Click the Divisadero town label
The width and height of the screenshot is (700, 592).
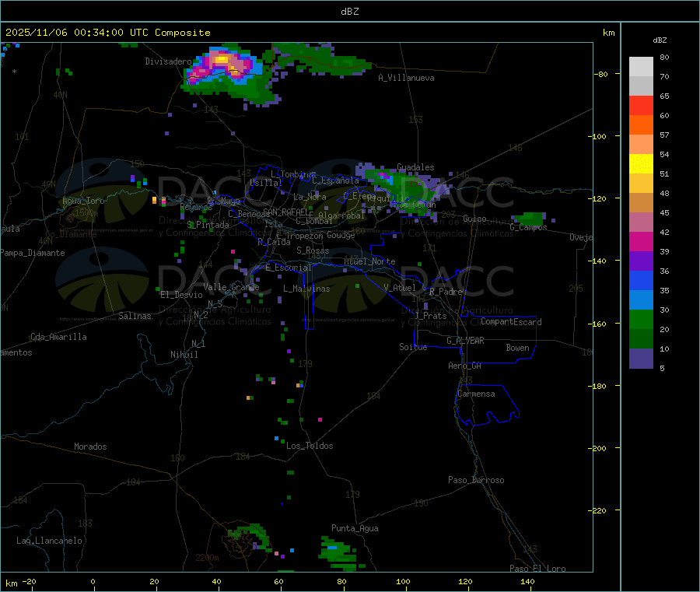pos(168,61)
